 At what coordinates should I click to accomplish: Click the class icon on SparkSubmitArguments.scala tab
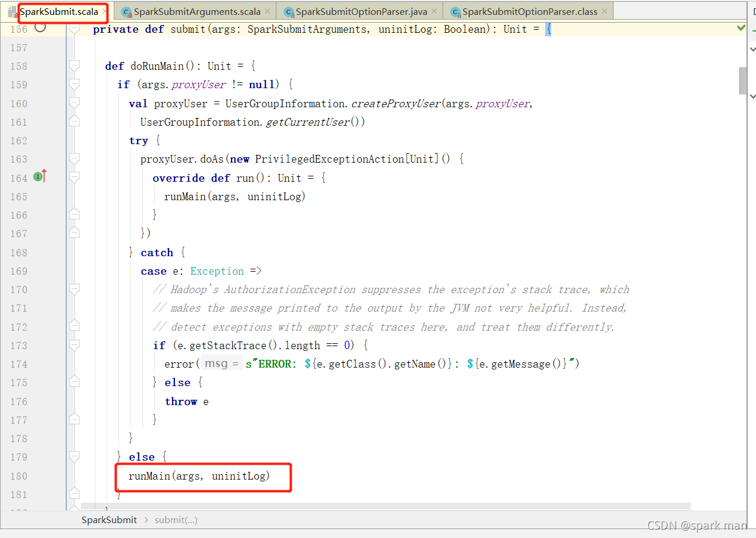click(126, 12)
